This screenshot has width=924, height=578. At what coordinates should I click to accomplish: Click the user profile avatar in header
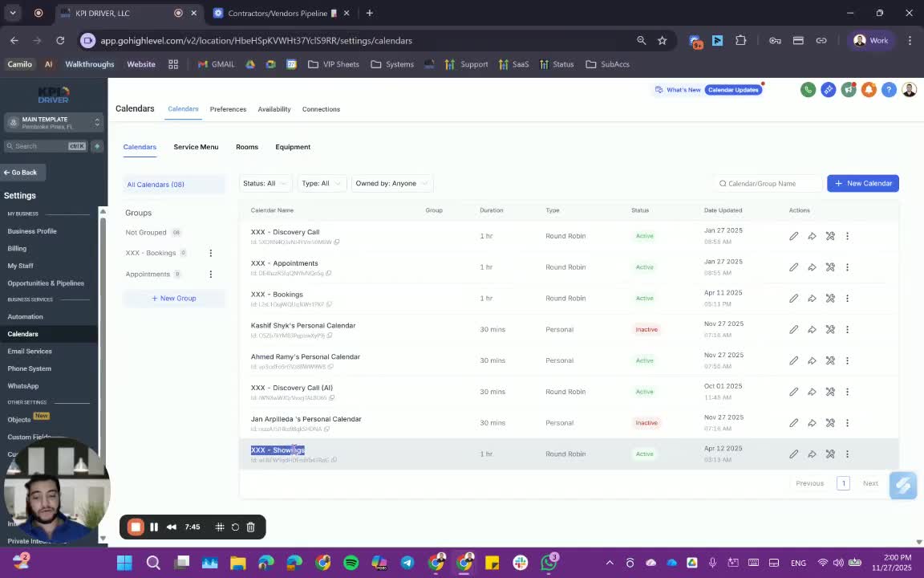point(910,90)
